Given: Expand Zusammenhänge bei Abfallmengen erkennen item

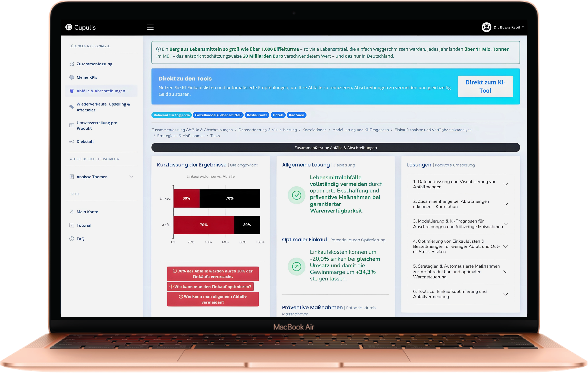Looking at the screenshot, I should coord(505,204).
